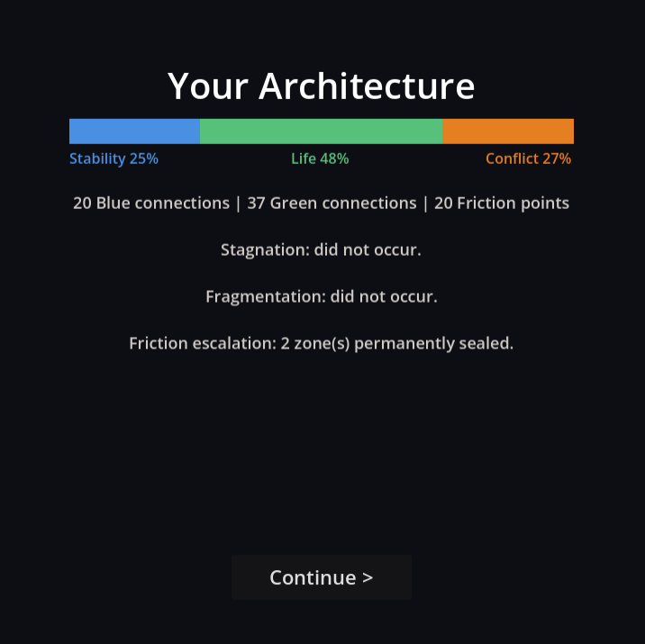Click the Your Architecture heading
This screenshot has width=645, height=644.
pyautogui.click(x=321, y=86)
